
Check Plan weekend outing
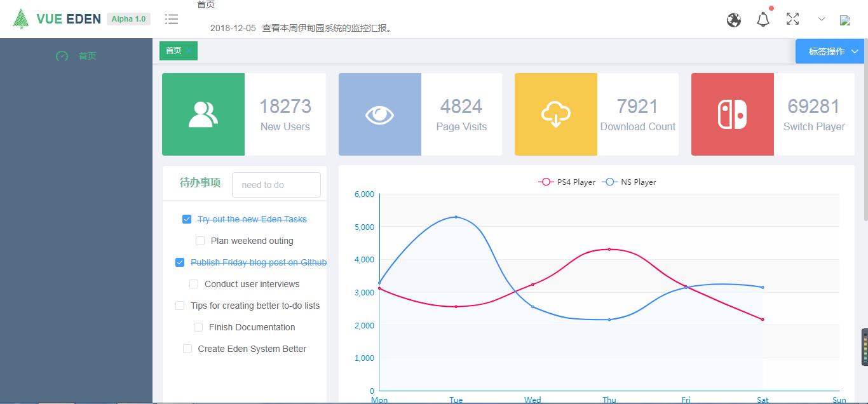[x=200, y=241]
